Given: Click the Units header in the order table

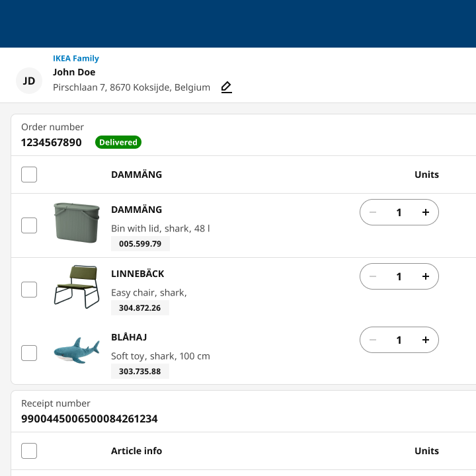Looking at the screenshot, I should tap(426, 175).
